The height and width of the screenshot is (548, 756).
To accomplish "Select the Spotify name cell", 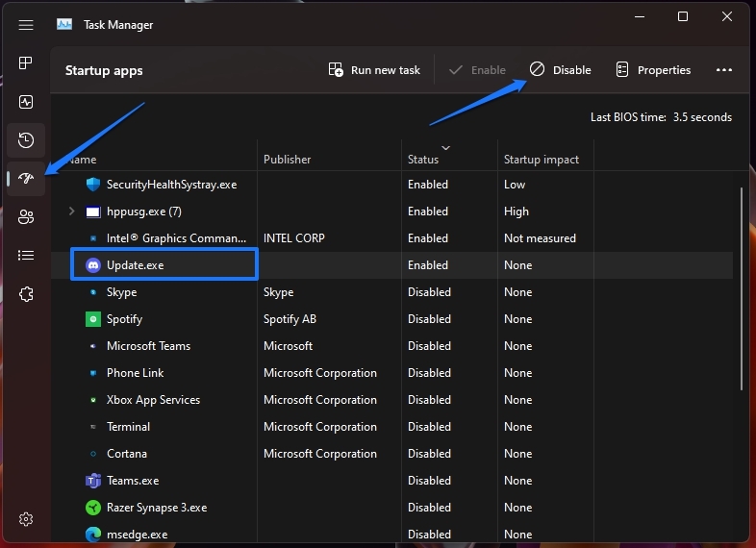I will (124, 319).
